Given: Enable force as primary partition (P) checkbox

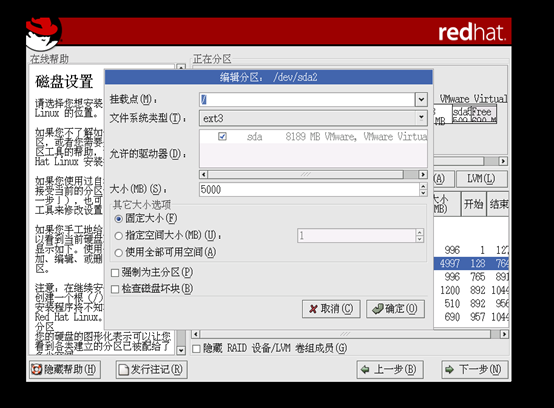Looking at the screenshot, I should [x=115, y=273].
